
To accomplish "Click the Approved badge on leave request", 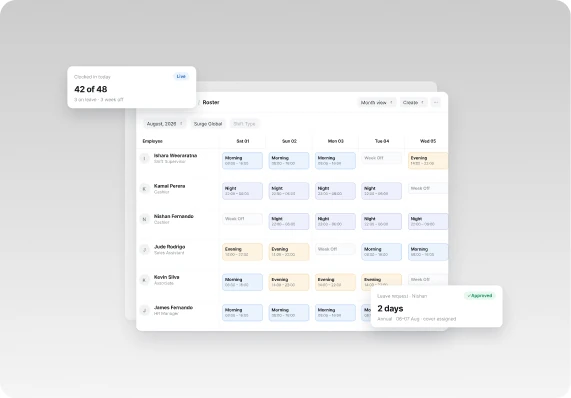I will click(x=480, y=296).
